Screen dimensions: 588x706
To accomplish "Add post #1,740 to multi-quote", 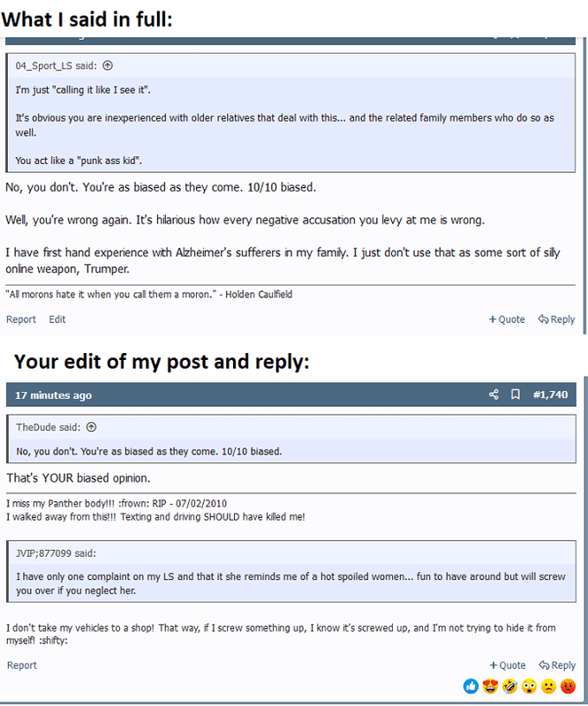I will 507,665.
